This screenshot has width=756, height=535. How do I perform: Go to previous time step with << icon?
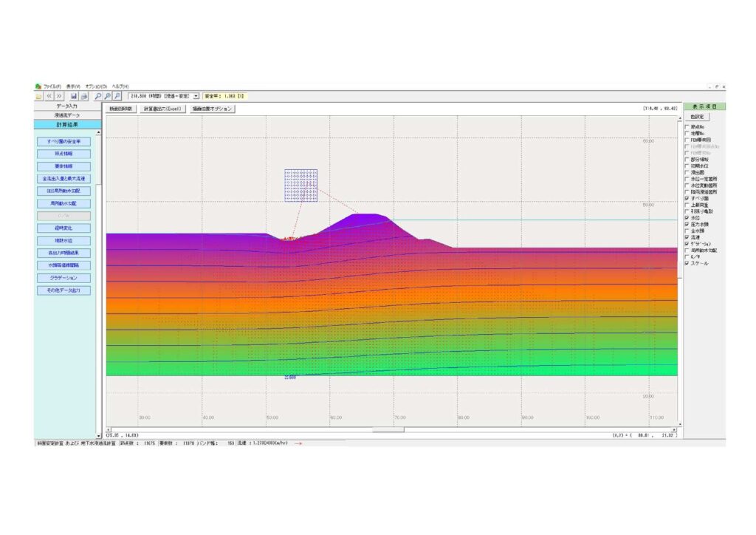tap(49, 96)
